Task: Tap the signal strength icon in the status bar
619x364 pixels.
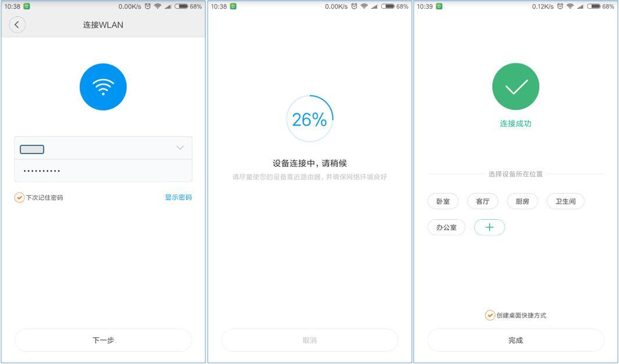Action: [x=168, y=6]
